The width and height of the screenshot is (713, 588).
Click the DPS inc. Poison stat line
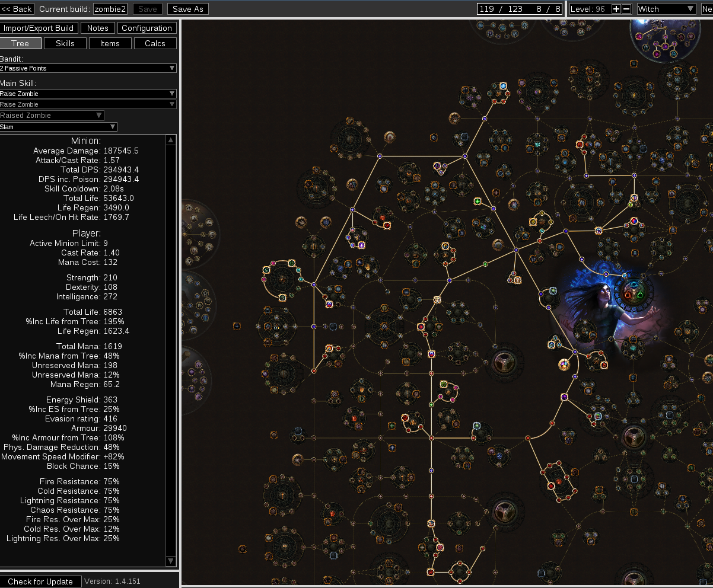[88, 180]
